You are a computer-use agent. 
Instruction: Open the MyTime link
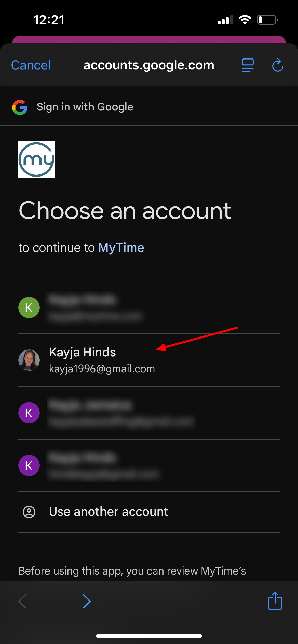[x=121, y=248]
